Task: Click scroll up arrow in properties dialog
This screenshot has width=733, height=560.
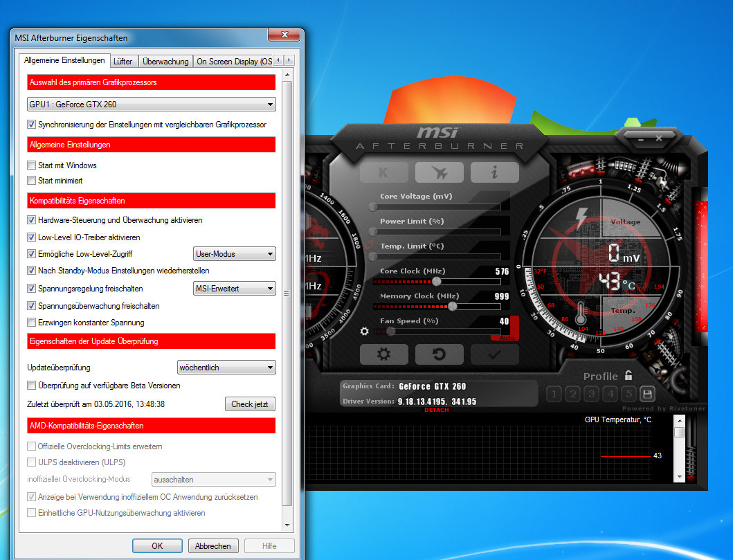Action: coord(287,75)
